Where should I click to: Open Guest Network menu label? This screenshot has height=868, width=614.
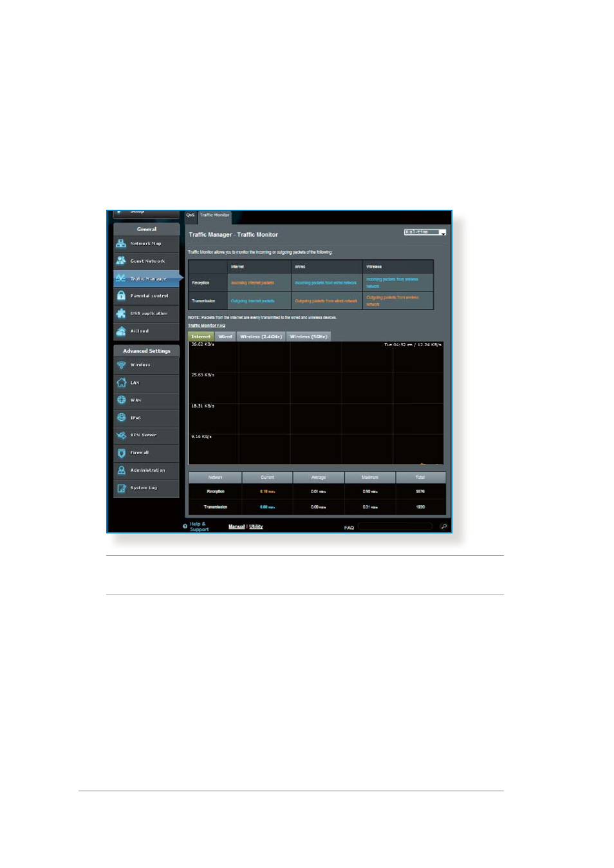147,261
